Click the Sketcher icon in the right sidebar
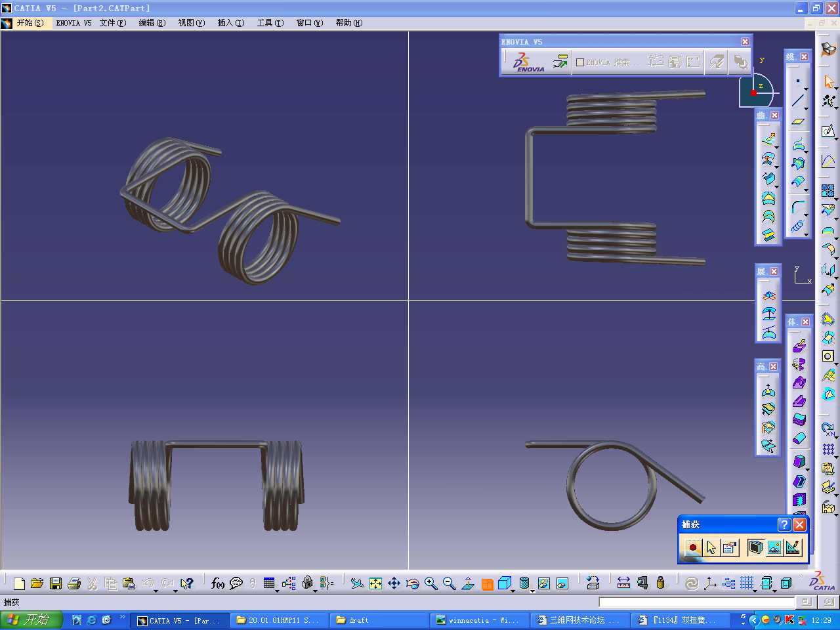Viewport: 840px width, 630px height. click(829, 131)
